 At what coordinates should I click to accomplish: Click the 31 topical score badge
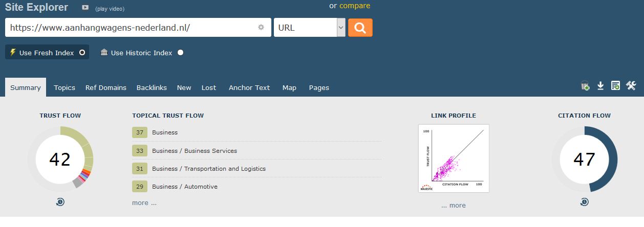pos(140,168)
